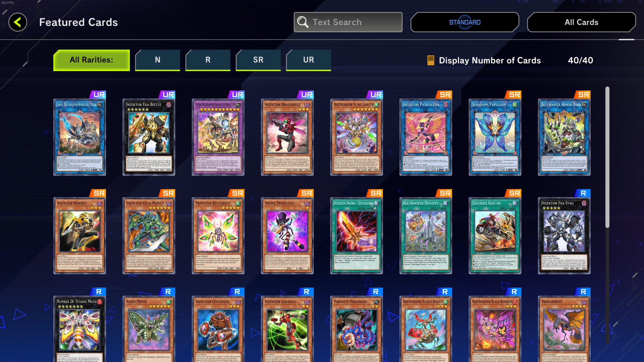Select the Inzektor Exa-Beetle card
The width and height of the screenshot is (644, 362).
tap(149, 137)
